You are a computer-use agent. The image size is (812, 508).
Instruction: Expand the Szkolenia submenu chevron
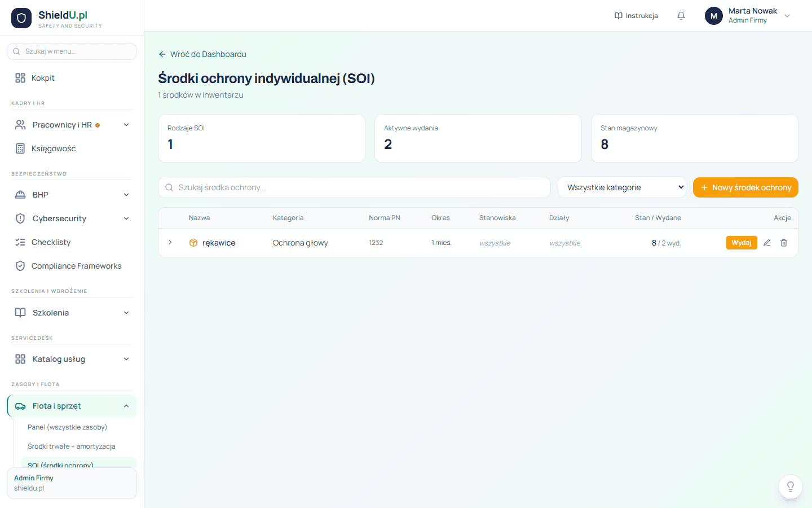(x=126, y=313)
